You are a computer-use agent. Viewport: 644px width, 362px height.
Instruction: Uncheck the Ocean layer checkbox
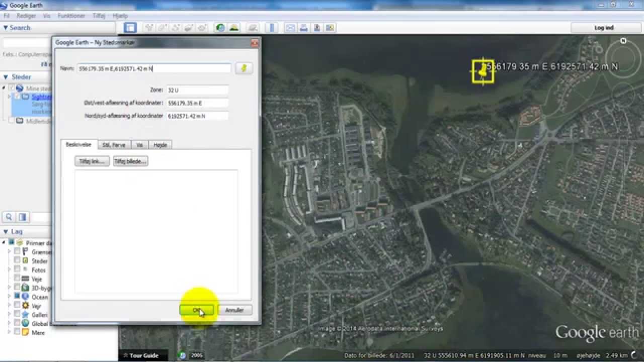tap(17, 297)
